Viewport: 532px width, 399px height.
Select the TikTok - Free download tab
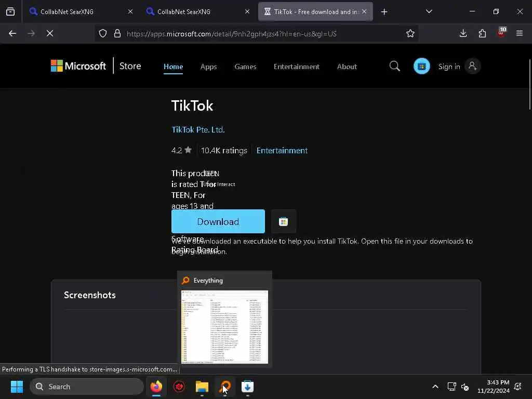[x=315, y=11]
